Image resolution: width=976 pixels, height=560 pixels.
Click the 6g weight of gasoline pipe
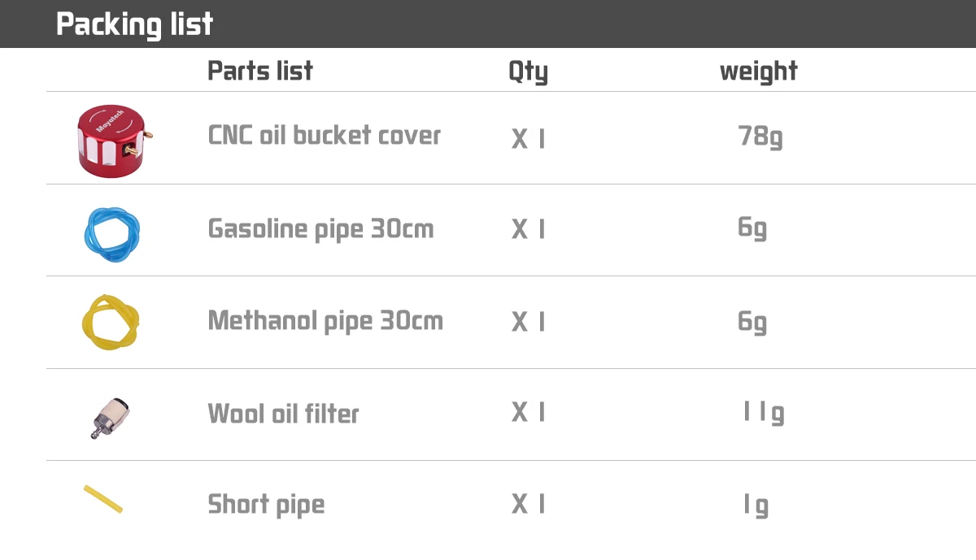tap(752, 228)
